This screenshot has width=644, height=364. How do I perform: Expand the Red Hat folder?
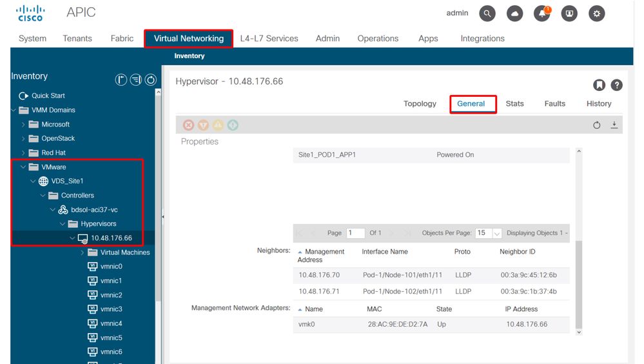[23, 152]
